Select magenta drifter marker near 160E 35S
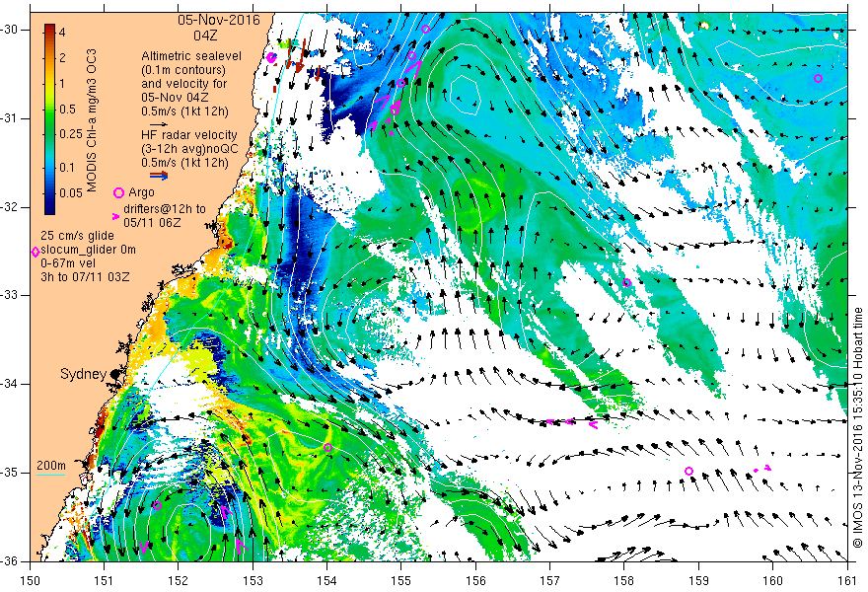Image resolution: width=868 pixels, height=592 pixels. [x=767, y=468]
